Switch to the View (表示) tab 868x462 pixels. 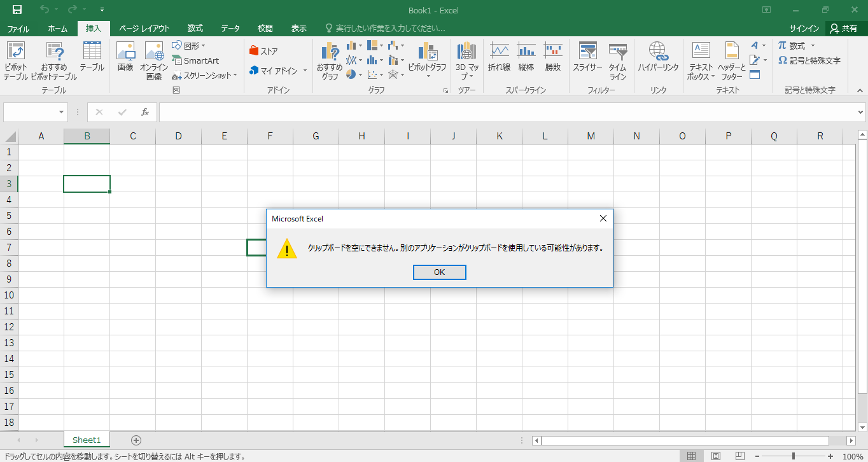[x=299, y=29]
